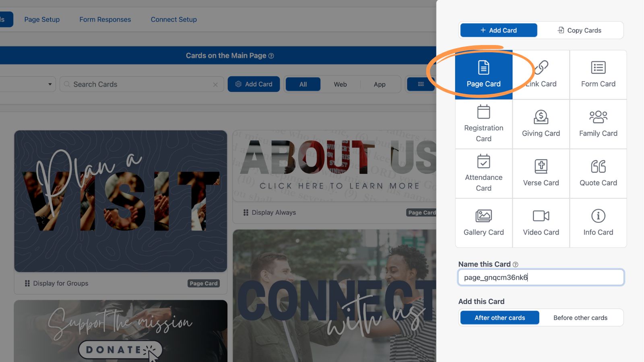Filter cards by Web

click(x=340, y=84)
